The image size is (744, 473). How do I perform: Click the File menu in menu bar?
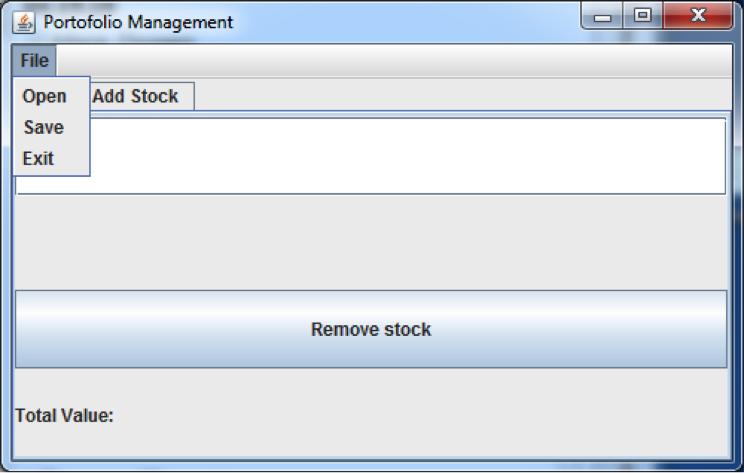34,61
